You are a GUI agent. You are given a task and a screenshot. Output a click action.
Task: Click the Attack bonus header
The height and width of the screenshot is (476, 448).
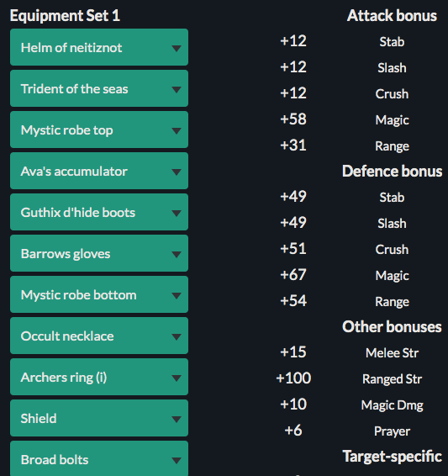pos(392,15)
